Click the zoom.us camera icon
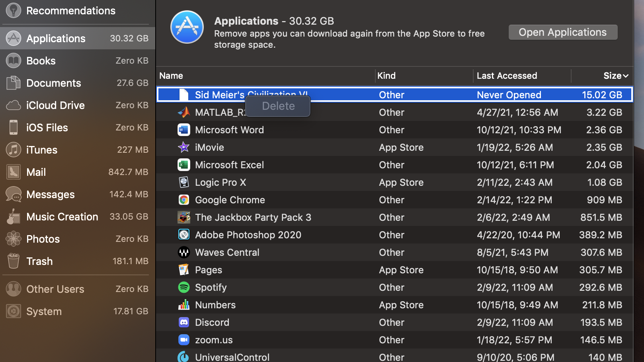 point(183,340)
